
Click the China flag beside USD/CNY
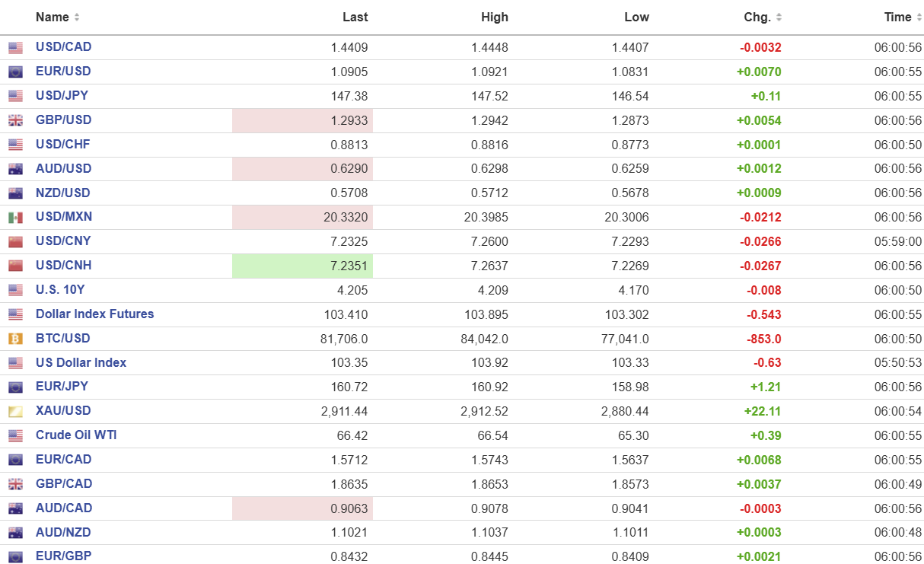click(15, 242)
